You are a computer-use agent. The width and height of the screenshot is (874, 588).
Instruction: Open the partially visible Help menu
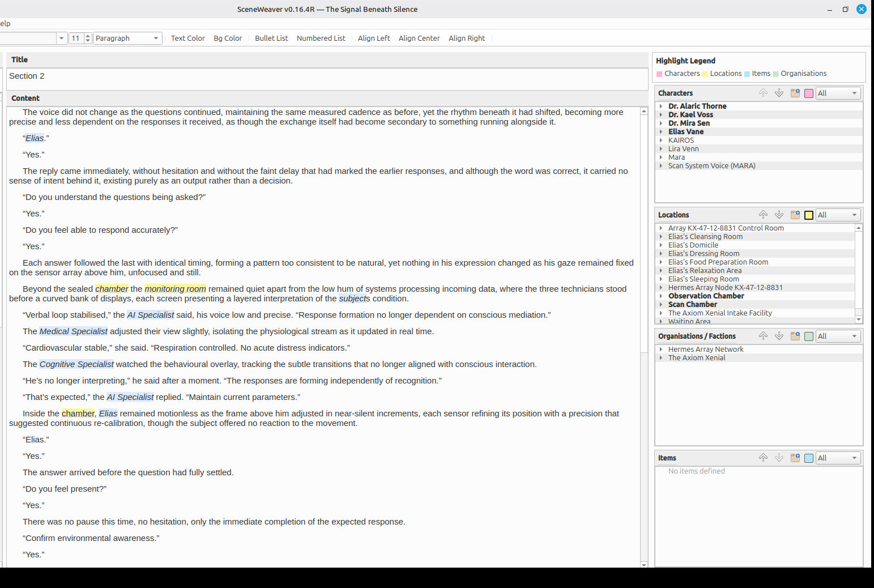coord(5,23)
